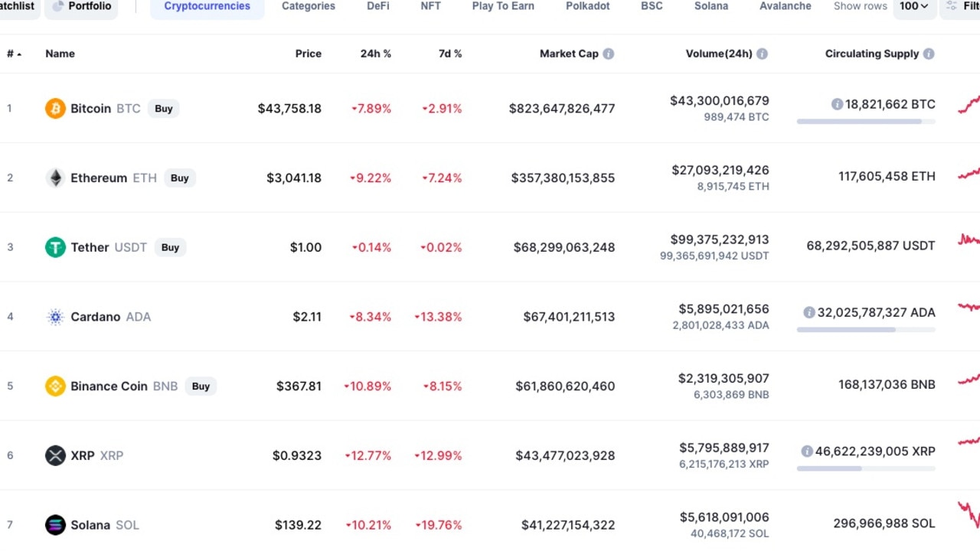980x551 pixels.
Task: Open the Binance Coin BNB name link
Action: click(x=124, y=386)
